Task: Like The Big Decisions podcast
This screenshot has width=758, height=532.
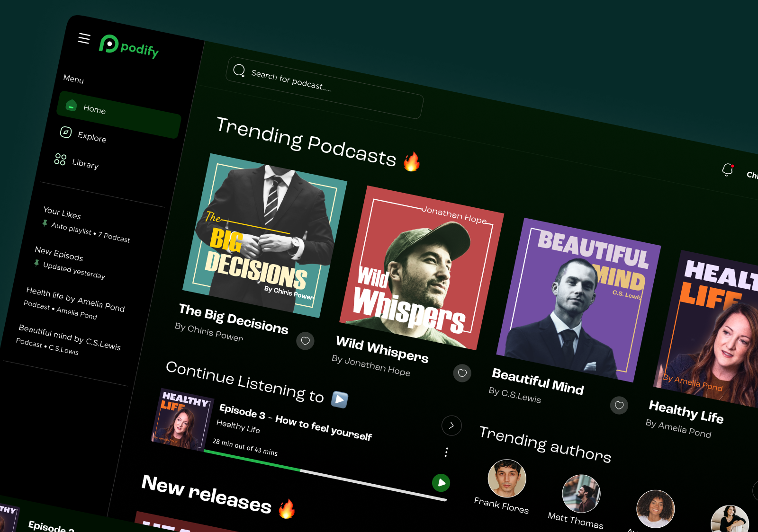Action: pyautogui.click(x=305, y=341)
